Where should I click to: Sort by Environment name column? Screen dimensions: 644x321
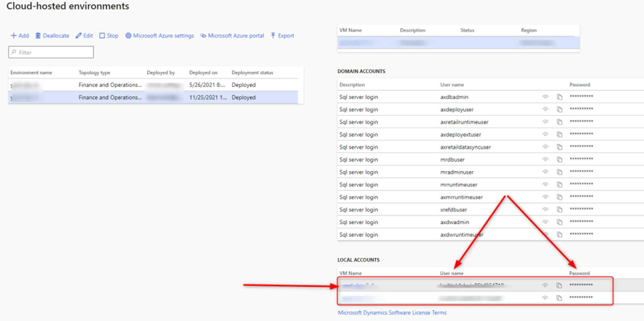[31, 72]
